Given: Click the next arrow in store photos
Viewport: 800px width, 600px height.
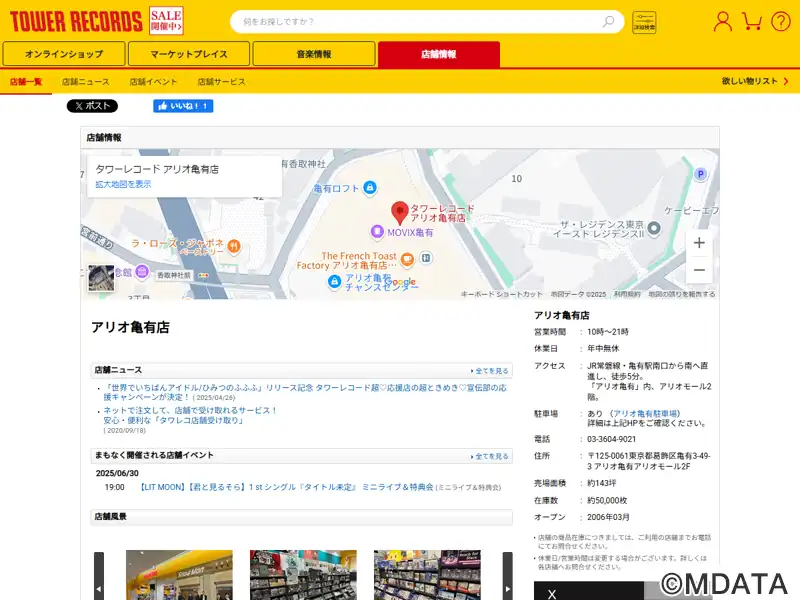Looking at the screenshot, I should (x=508, y=576).
